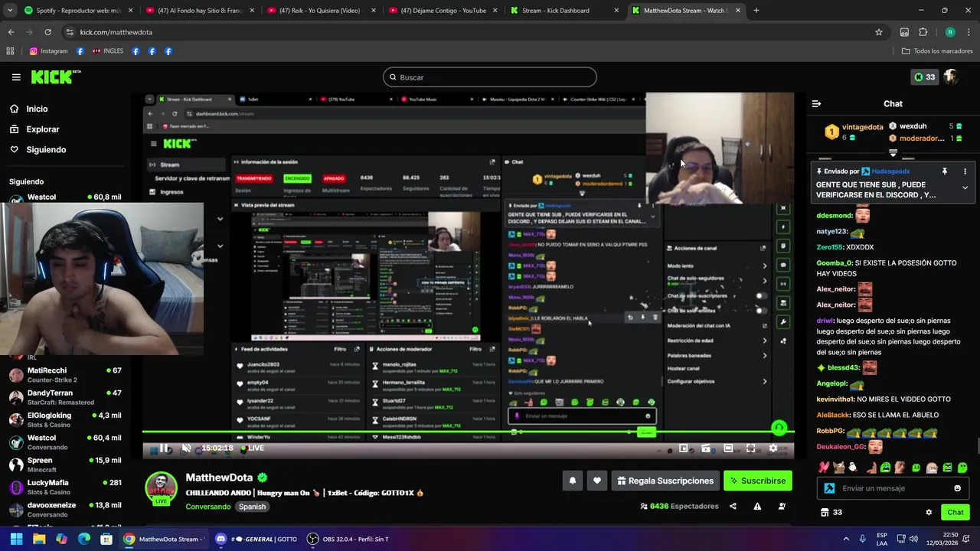Open chat settings gear
Image resolution: width=980 pixels, height=551 pixels.
pos(929,513)
